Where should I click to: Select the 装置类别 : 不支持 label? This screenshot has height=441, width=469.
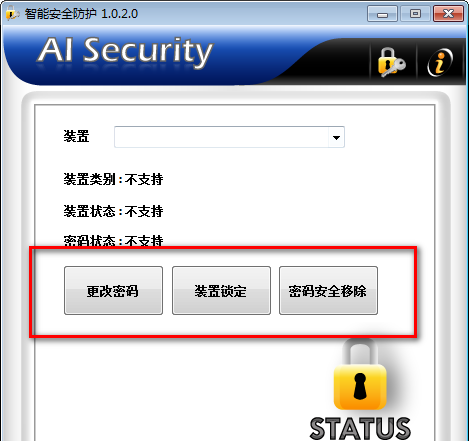pos(113,179)
